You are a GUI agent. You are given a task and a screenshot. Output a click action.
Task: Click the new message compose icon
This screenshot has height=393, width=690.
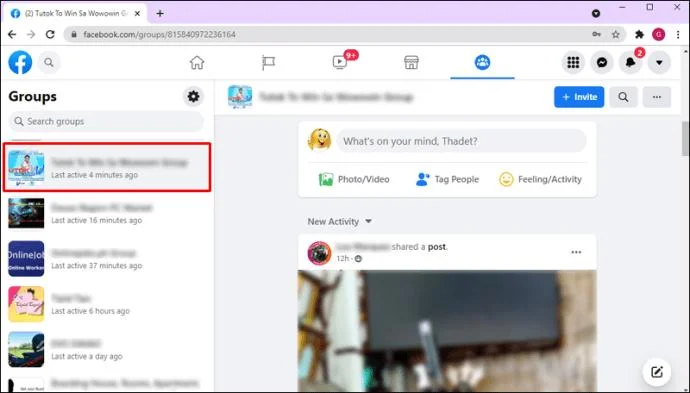pyautogui.click(x=657, y=372)
